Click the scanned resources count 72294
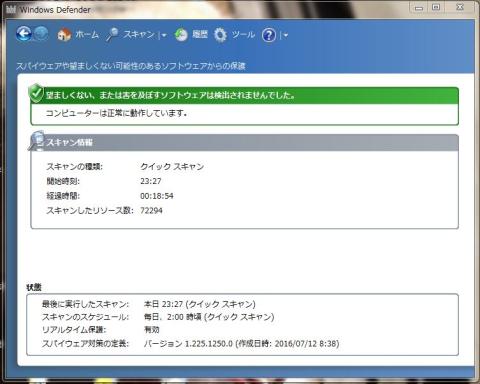The width and height of the screenshot is (480, 384). coord(151,211)
